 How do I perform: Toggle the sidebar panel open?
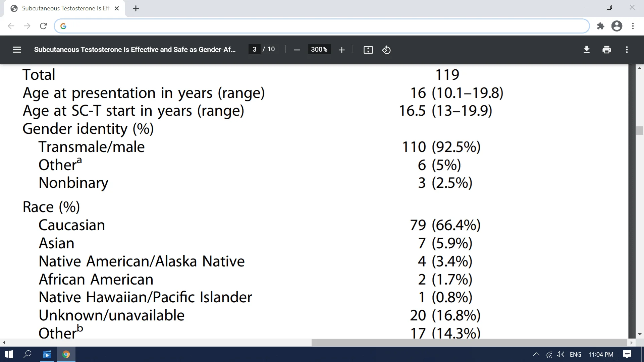click(x=17, y=49)
